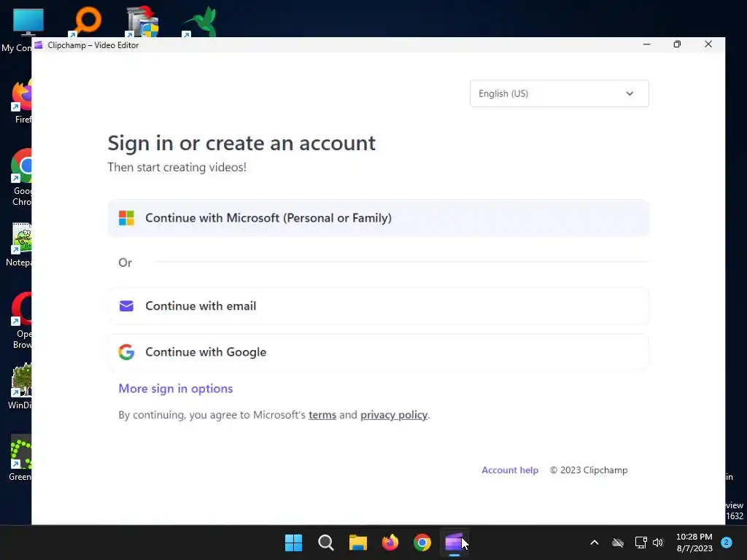Open taskbar Search magnifier
Screen dimensions: 747x560
coord(326,542)
